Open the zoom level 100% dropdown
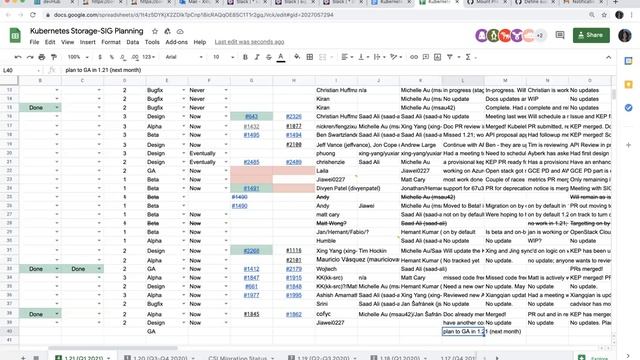The image size is (640, 360). point(78,57)
